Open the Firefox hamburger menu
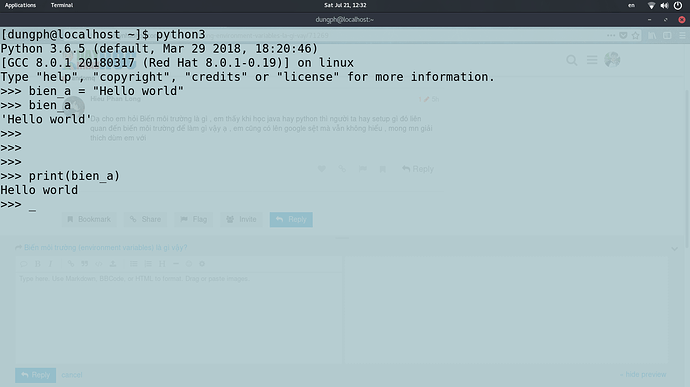The width and height of the screenshot is (690, 387). point(682,35)
